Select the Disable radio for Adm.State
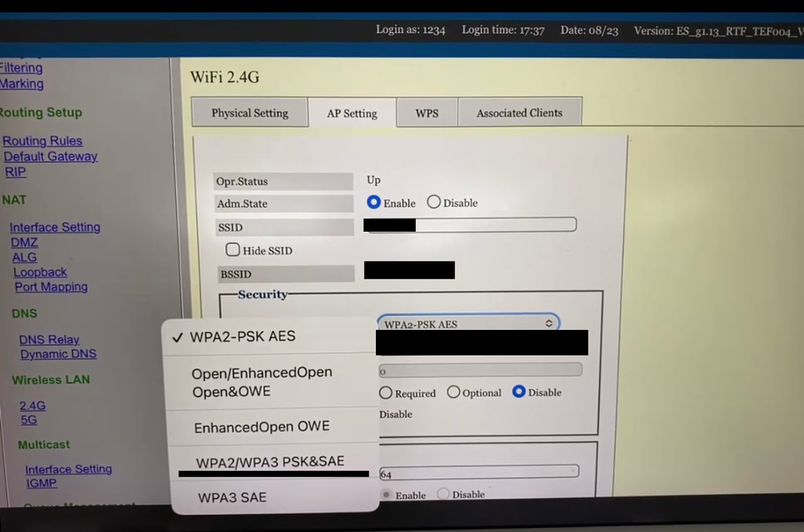This screenshot has width=804, height=532. [x=434, y=203]
